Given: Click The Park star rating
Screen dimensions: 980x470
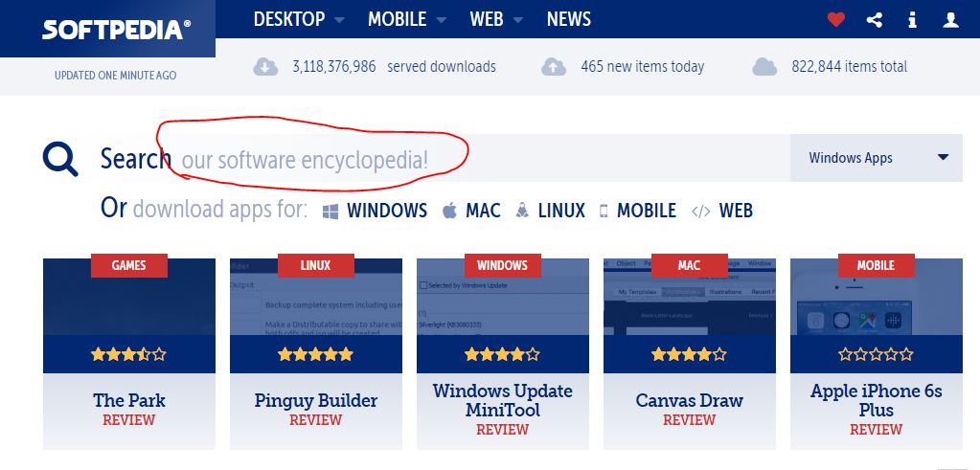Looking at the screenshot, I should pos(128,354).
